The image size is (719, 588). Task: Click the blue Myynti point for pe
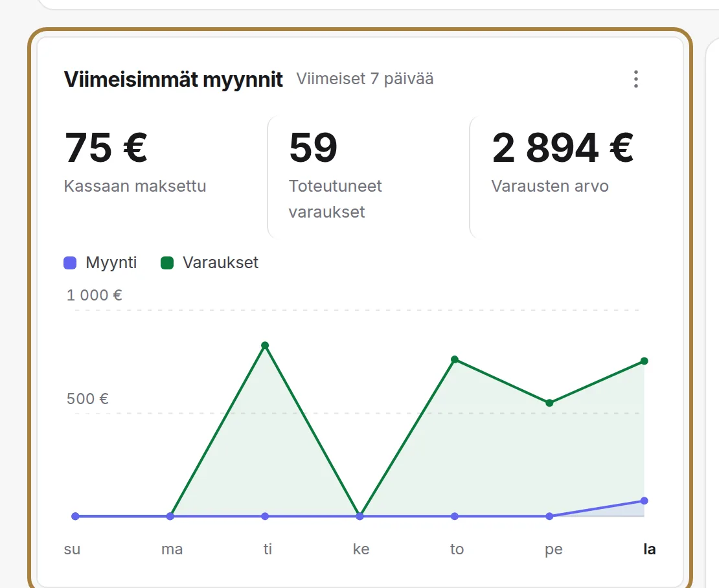[x=549, y=516]
